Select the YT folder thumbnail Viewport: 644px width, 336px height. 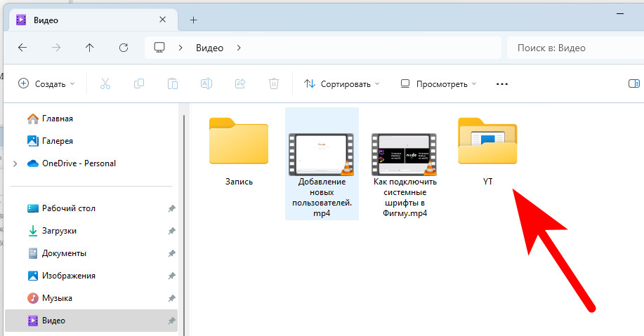pos(487,142)
